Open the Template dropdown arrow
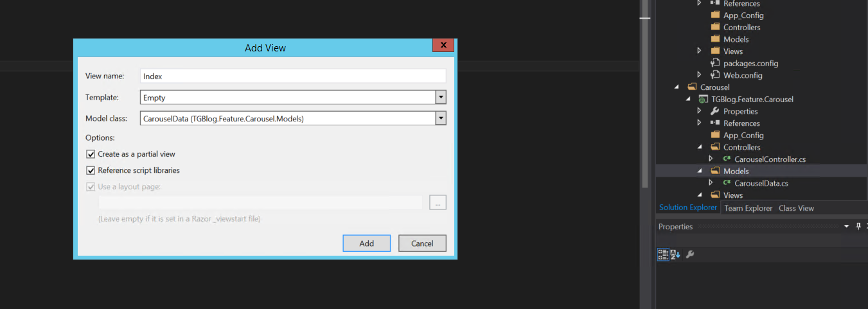This screenshot has width=868, height=309. pos(441,98)
